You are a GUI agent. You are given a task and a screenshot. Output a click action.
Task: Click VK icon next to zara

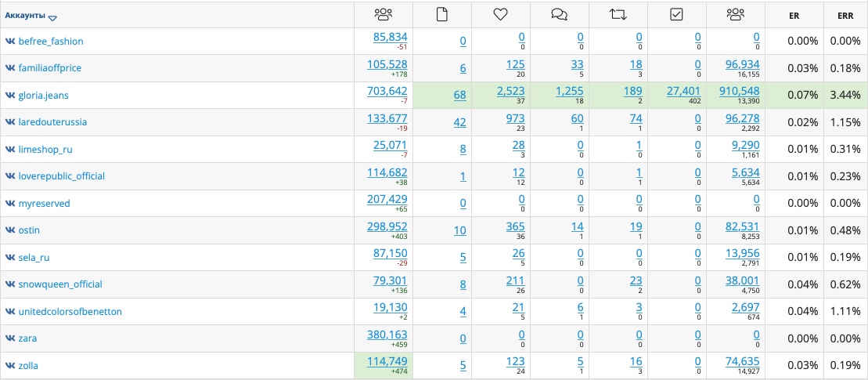pyautogui.click(x=10, y=338)
